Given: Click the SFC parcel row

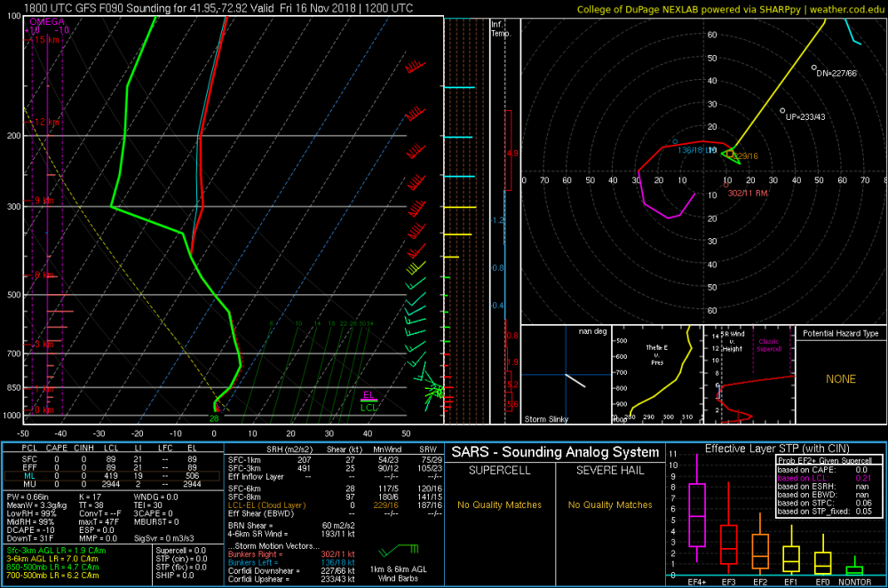Looking at the screenshot, I should [112, 459].
